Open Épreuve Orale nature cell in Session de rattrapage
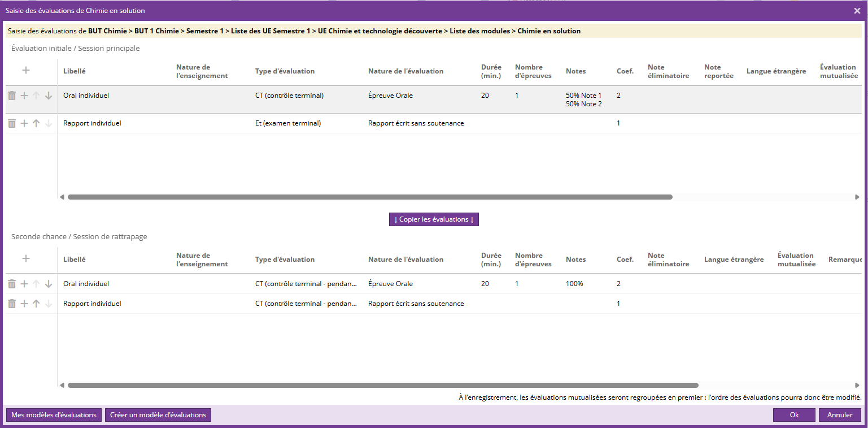This screenshot has width=868, height=428. 390,284
